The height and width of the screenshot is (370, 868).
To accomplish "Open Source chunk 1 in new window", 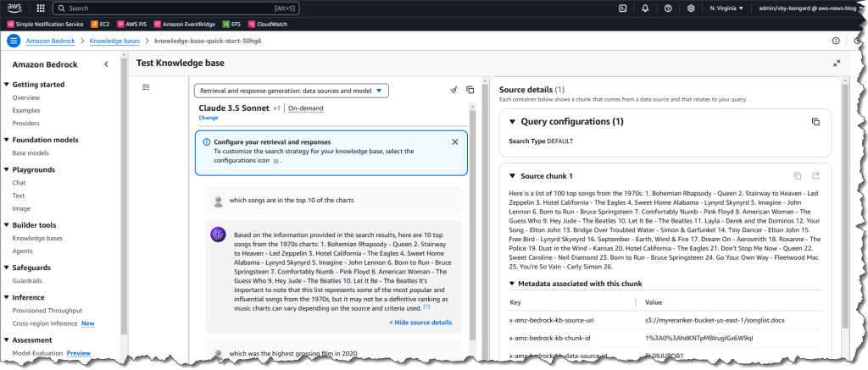I will (x=815, y=176).
